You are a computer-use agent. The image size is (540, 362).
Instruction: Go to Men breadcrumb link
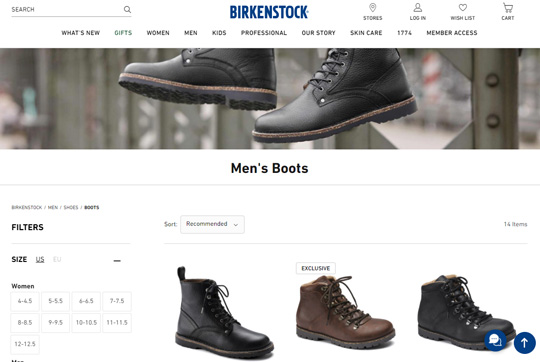pos(53,207)
